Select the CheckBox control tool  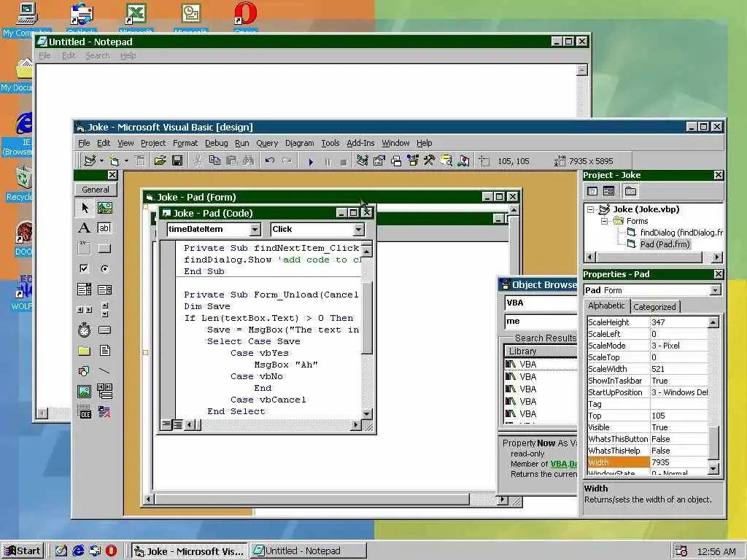pyautogui.click(x=85, y=268)
